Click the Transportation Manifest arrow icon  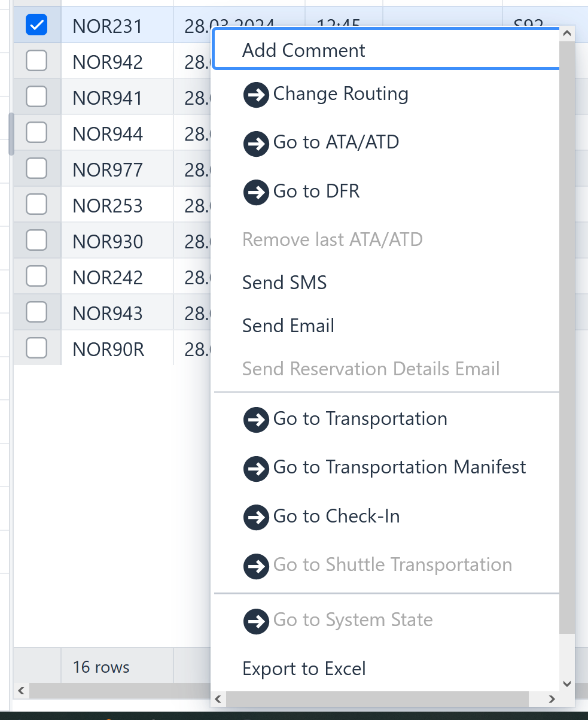[x=256, y=469]
